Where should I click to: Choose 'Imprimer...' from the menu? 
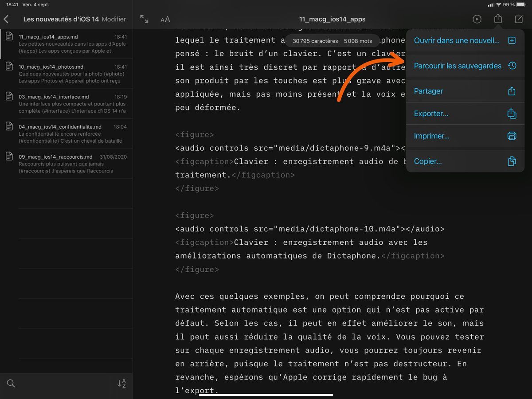(x=430, y=136)
